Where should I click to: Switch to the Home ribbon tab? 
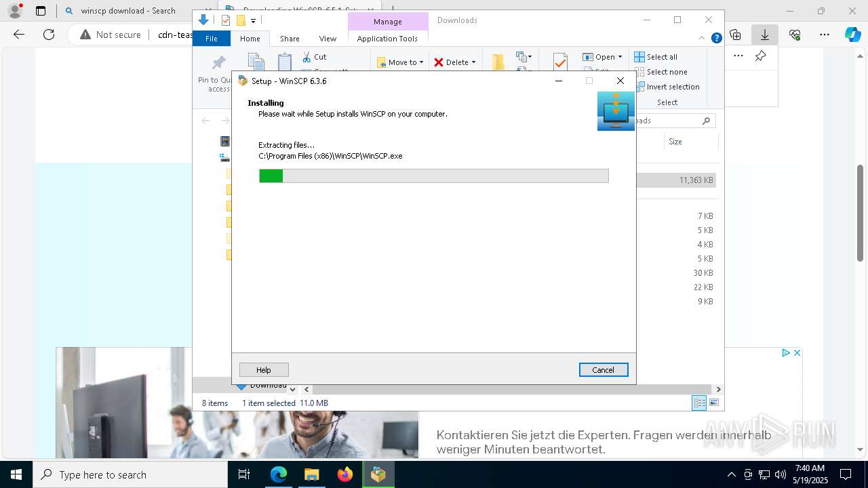[250, 39]
